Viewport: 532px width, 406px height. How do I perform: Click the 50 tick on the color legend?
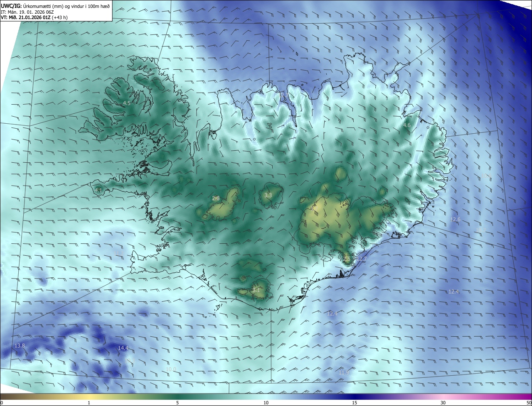pos(529,403)
